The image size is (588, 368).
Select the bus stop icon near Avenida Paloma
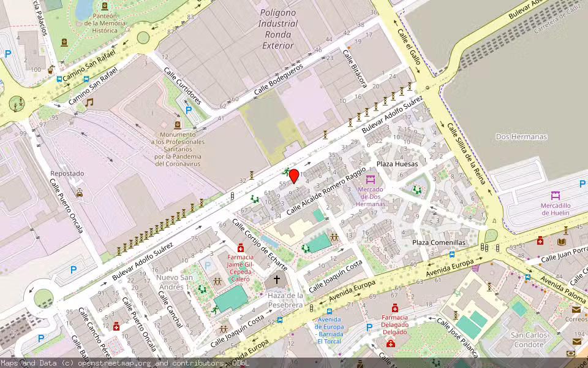(x=527, y=277)
